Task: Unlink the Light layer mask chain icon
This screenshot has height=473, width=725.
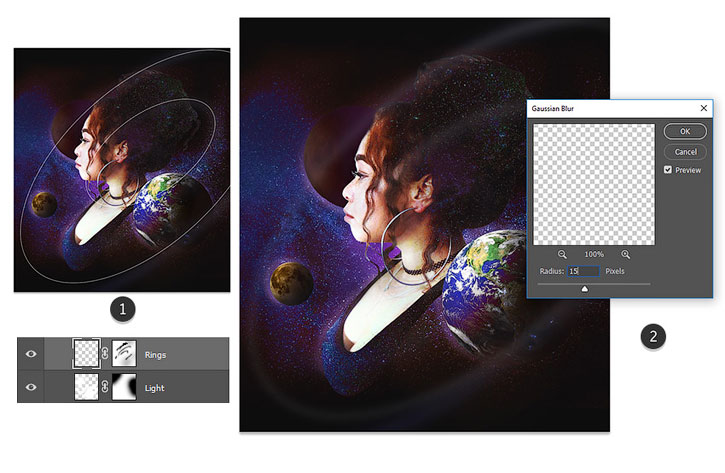Action: point(105,387)
